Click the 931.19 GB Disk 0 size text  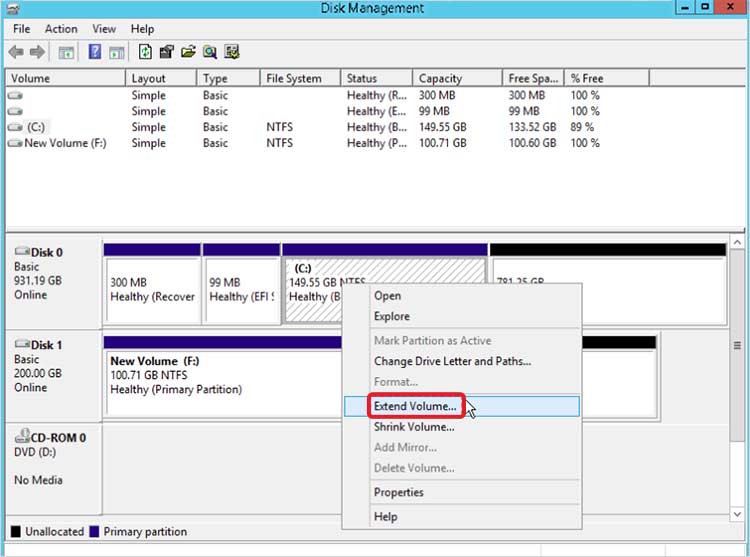tap(38, 281)
